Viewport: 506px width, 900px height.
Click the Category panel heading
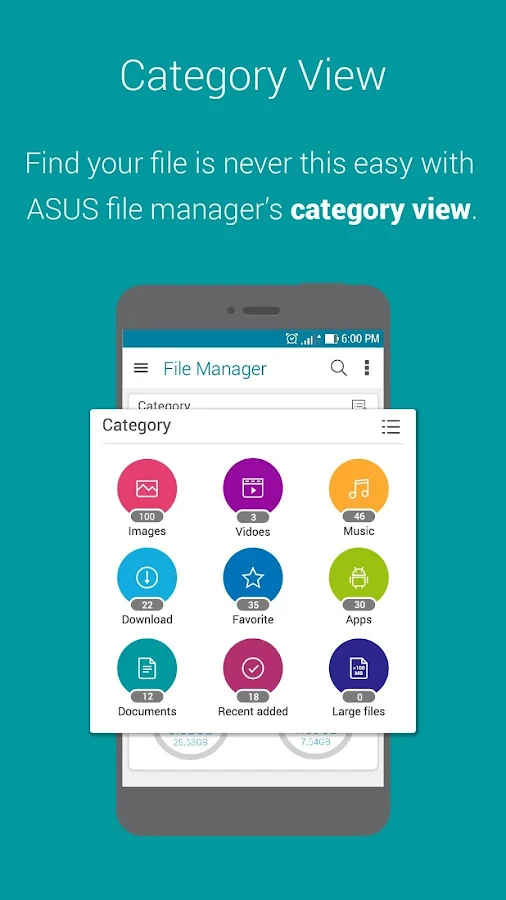pos(137,425)
